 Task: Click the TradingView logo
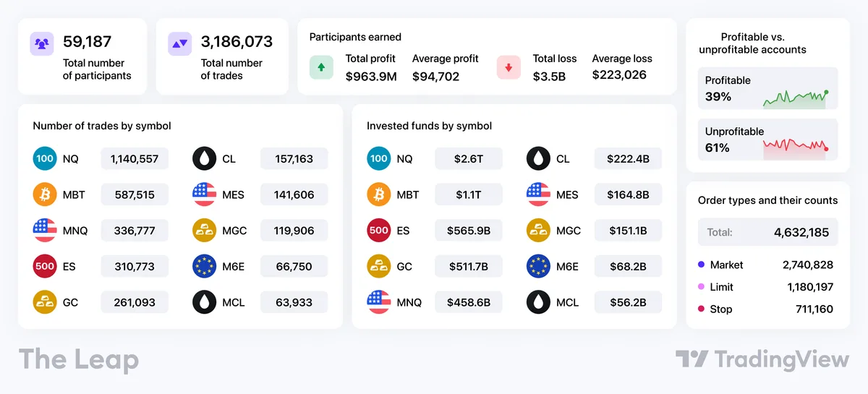coord(762,359)
